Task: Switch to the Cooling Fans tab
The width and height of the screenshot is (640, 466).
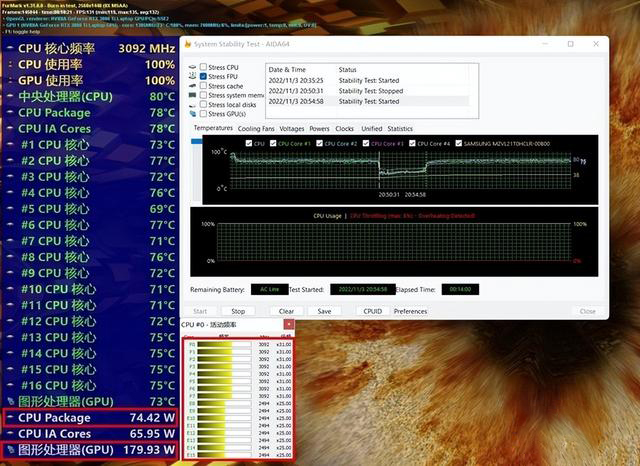Action: [256, 129]
